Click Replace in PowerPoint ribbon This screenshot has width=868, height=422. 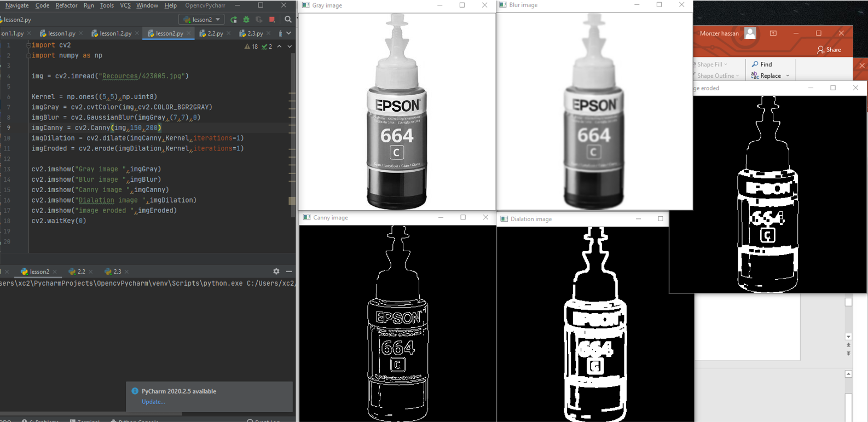(766, 76)
